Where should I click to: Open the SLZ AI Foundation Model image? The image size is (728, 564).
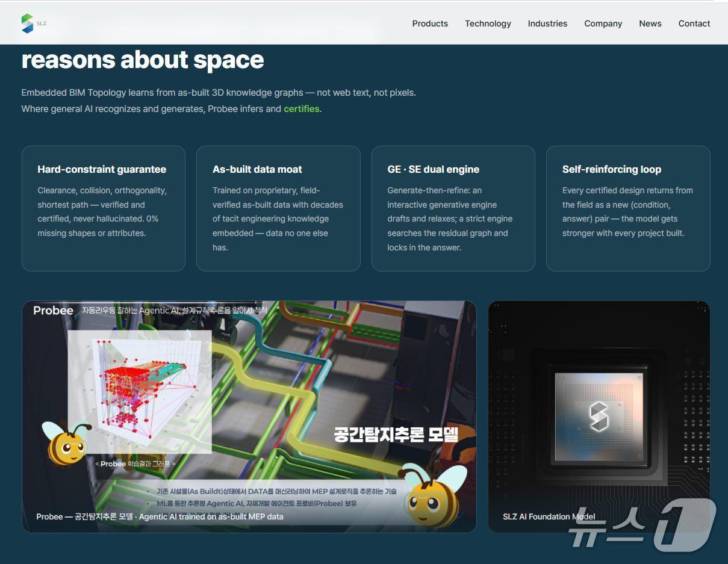click(599, 417)
